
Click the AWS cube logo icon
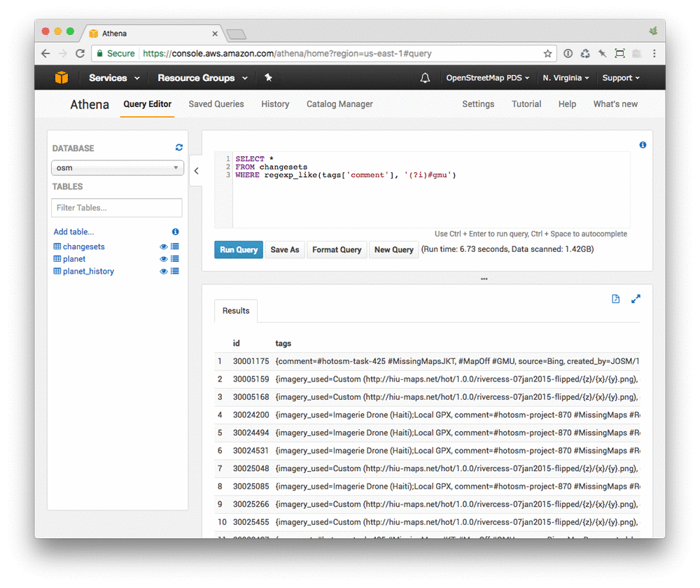click(62, 78)
